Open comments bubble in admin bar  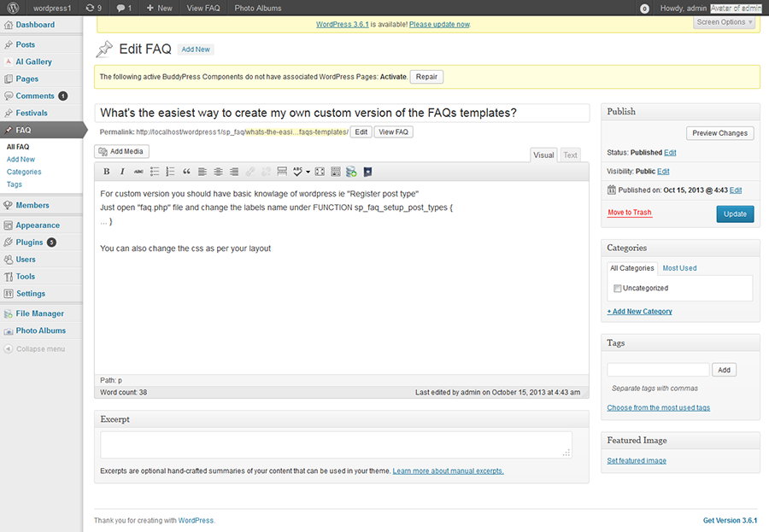(x=124, y=8)
